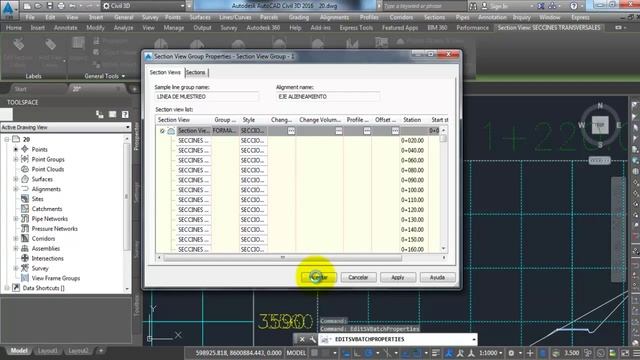Add new drawing tab with plus button
This screenshot has width=640, height=360.
point(134,89)
